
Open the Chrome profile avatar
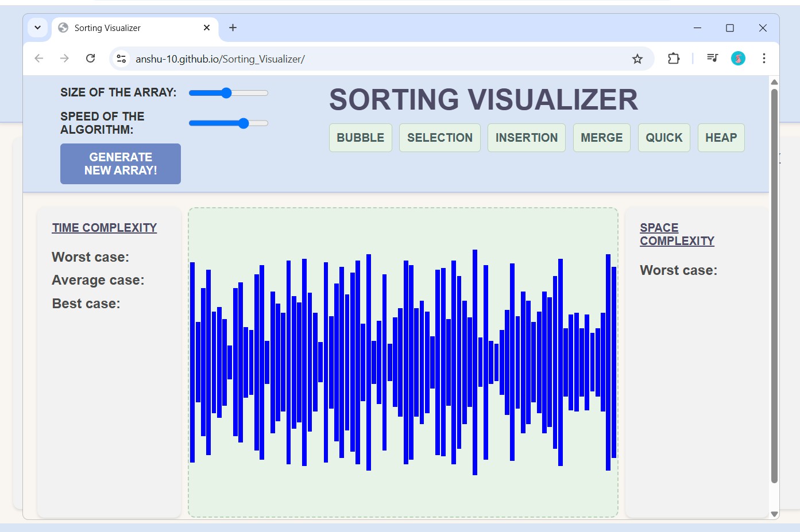[x=738, y=58]
